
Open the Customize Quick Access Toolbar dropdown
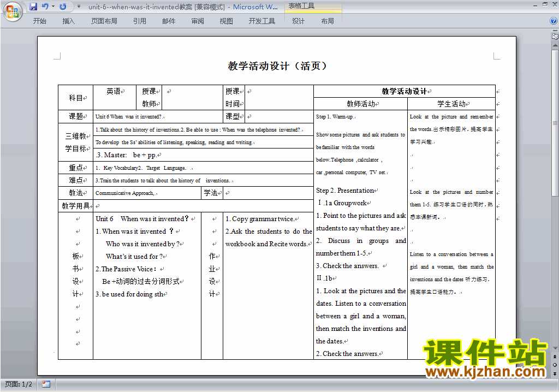79,7
